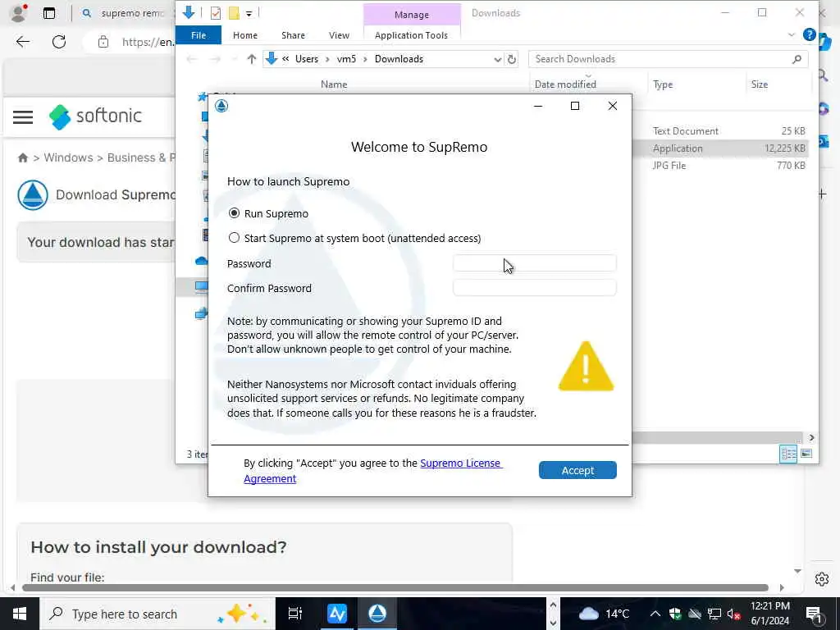
Task: Open Task View from taskbar
Action: [x=295, y=614]
